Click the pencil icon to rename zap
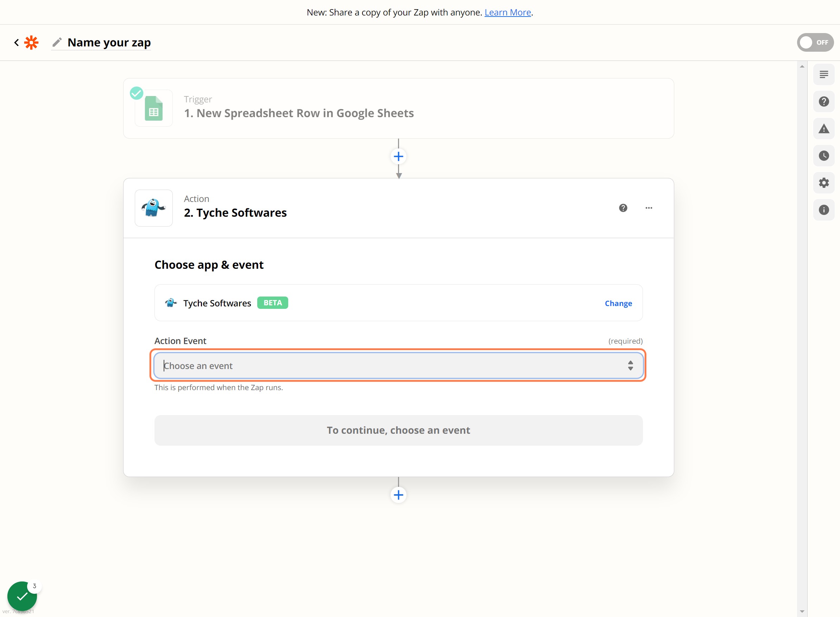This screenshot has height=617, width=840. (x=57, y=43)
